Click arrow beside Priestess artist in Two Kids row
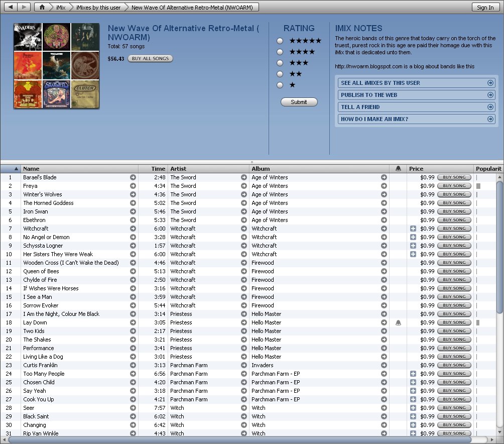This screenshot has height=444, width=504. tap(244, 331)
